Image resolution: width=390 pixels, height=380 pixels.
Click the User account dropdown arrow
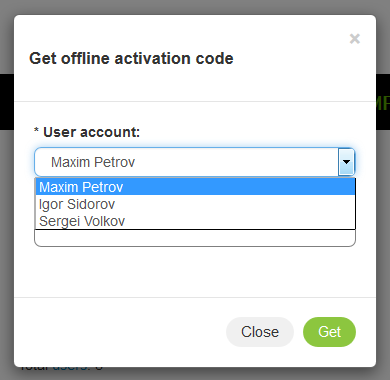click(x=346, y=162)
